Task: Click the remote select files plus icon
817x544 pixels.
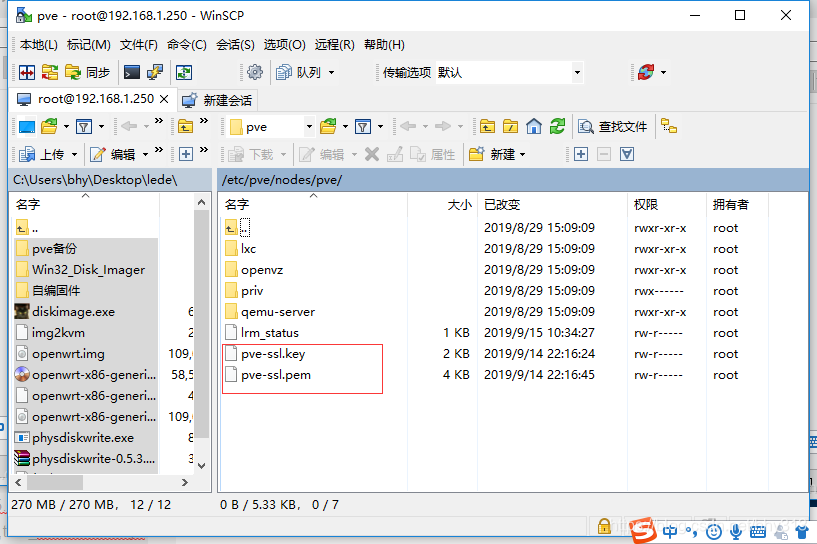Action: coord(581,154)
